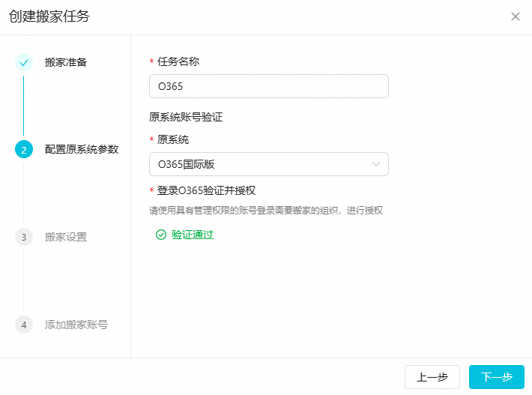Click the step 3 number icon
The height and width of the screenshot is (395, 532).
click(24, 237)
